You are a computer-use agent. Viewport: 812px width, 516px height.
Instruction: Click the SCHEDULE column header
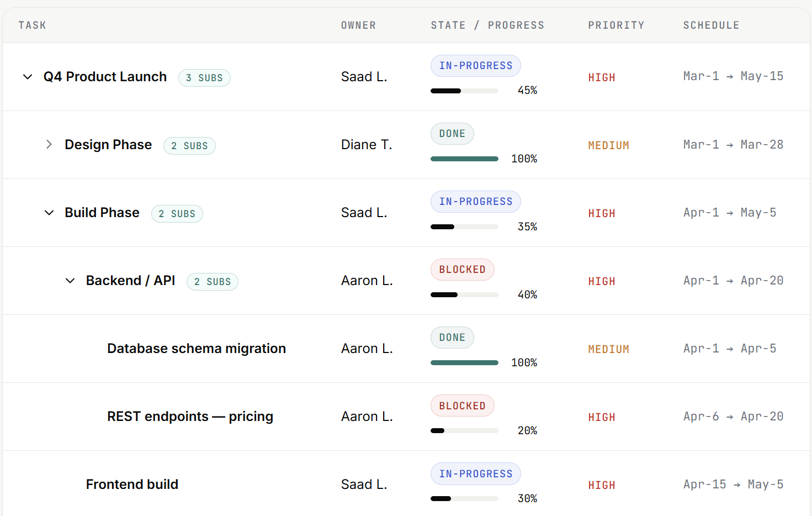click(x=711, y=25)
